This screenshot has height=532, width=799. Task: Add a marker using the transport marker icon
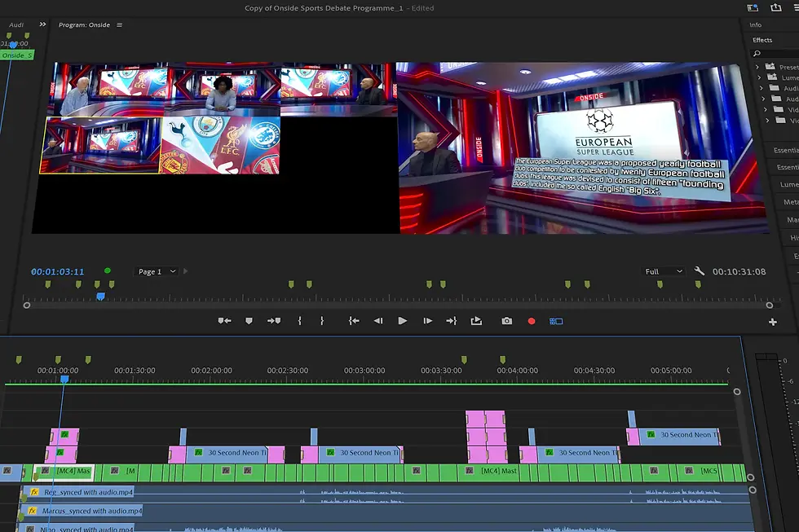tap(249, 321)
